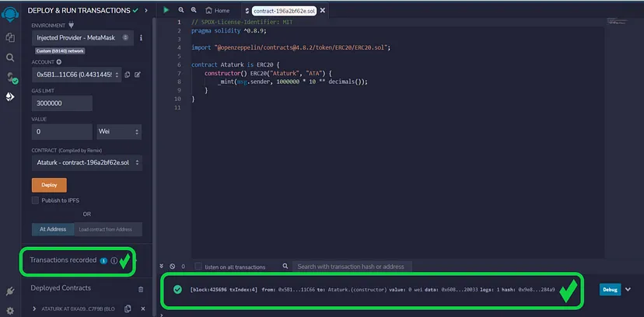Expand the ATATURK deployed contract entry
The image size is (644, 317).
pyautogui.click(x=34, y=309)
